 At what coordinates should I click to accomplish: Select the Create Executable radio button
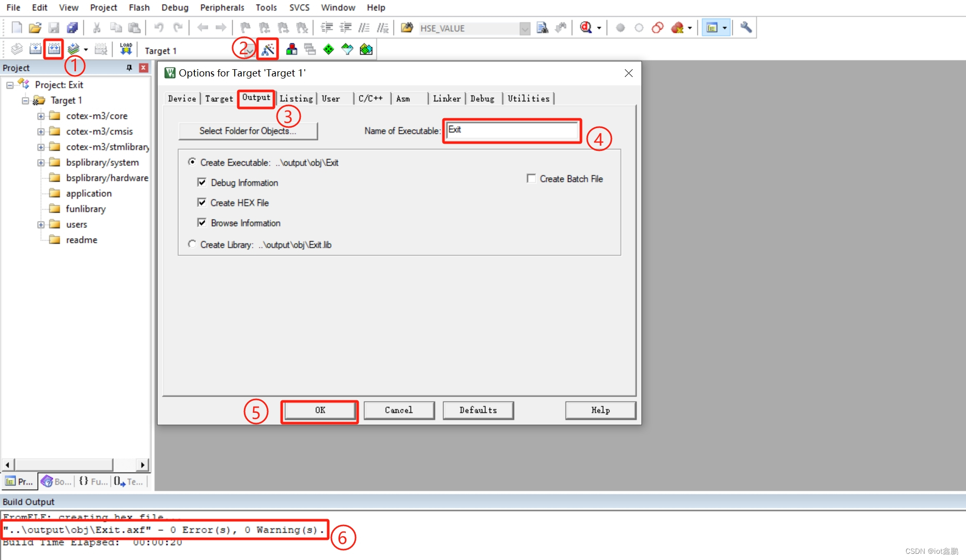[x=192, y=162]
